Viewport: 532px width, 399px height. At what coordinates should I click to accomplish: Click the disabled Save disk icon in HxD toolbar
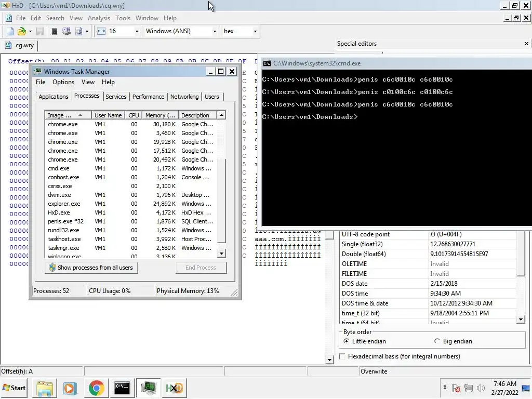pos(39,31)
